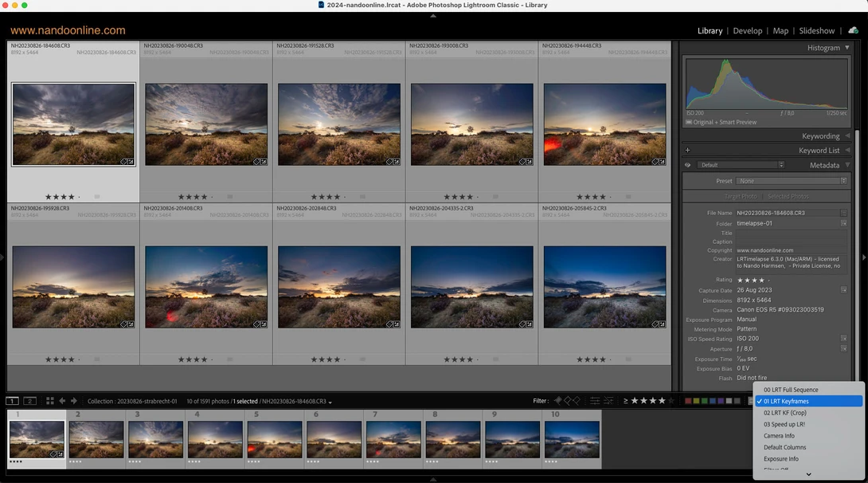The width and height of the screenshot is (868, 483).
Task: Choose 01 LRT Keyframes filter preset
Action: (808, 401)
